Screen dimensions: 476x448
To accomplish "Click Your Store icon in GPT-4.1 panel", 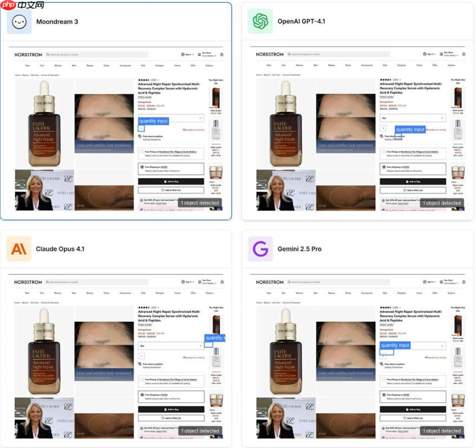I will tap(441, 54).
